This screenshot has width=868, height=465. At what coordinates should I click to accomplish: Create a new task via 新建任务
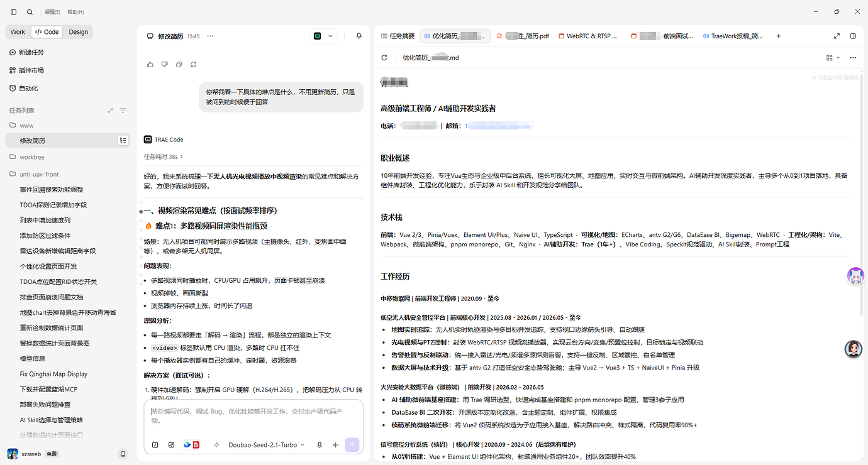pos(27,52)
